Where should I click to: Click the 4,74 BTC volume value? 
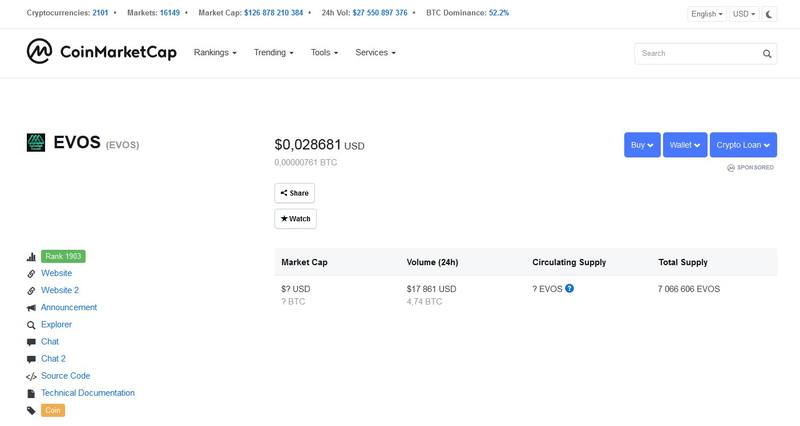pyautogui.click(x=424, y=302)
